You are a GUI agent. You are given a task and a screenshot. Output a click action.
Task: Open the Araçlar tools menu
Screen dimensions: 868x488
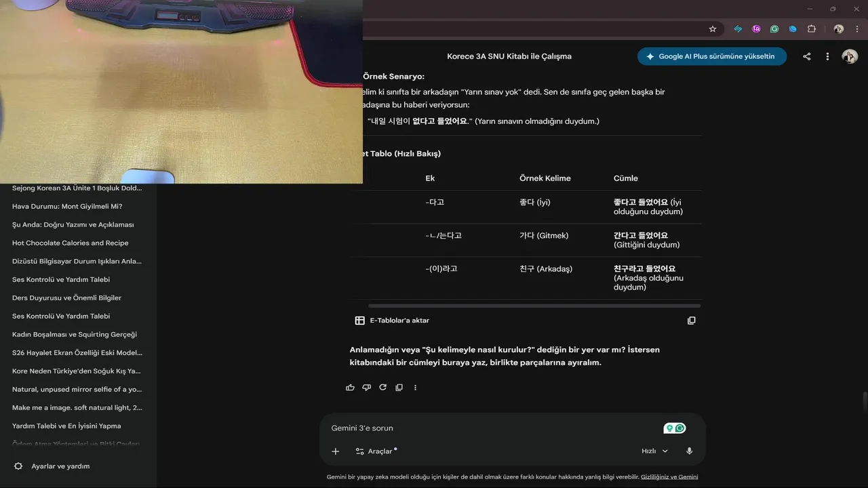[x=376, y=451]
